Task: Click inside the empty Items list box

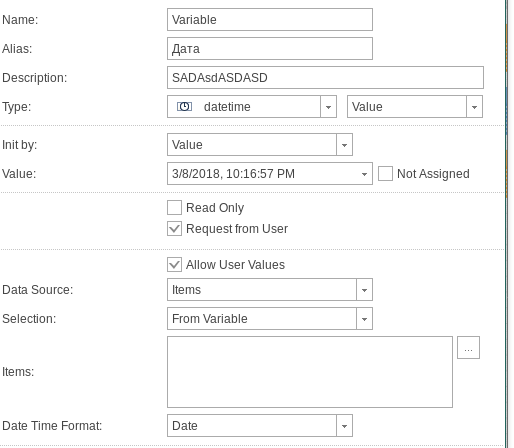Action: click(x=310, y=372)
